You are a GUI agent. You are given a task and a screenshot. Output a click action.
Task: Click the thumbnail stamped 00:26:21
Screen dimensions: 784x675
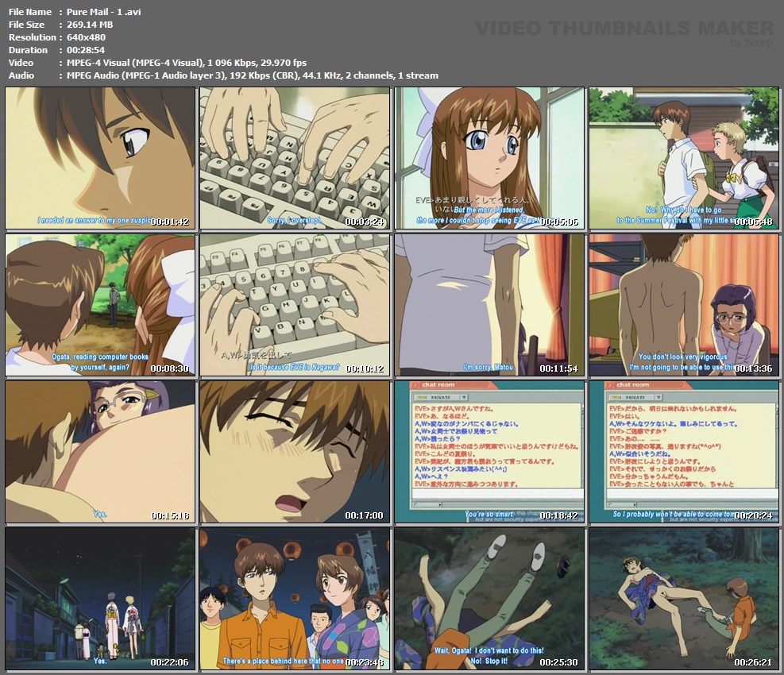[684, 599]
